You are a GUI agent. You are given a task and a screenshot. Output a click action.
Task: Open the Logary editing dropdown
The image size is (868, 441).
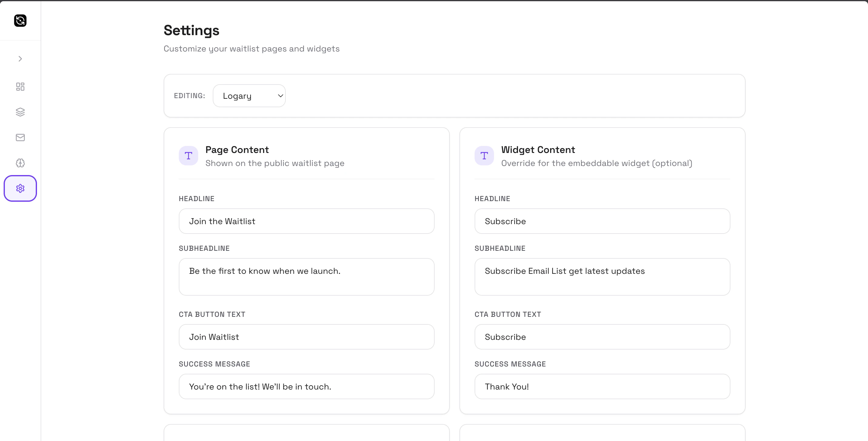click(x=249, y=96)
